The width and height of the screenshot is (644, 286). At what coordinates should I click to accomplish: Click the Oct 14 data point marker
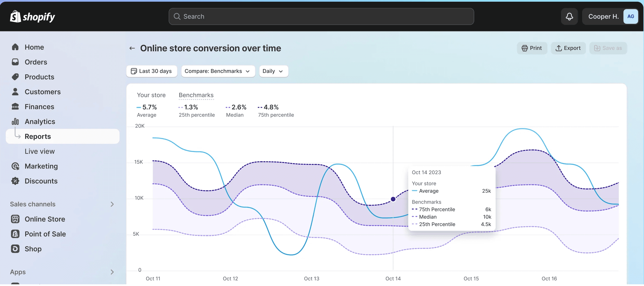393,199
